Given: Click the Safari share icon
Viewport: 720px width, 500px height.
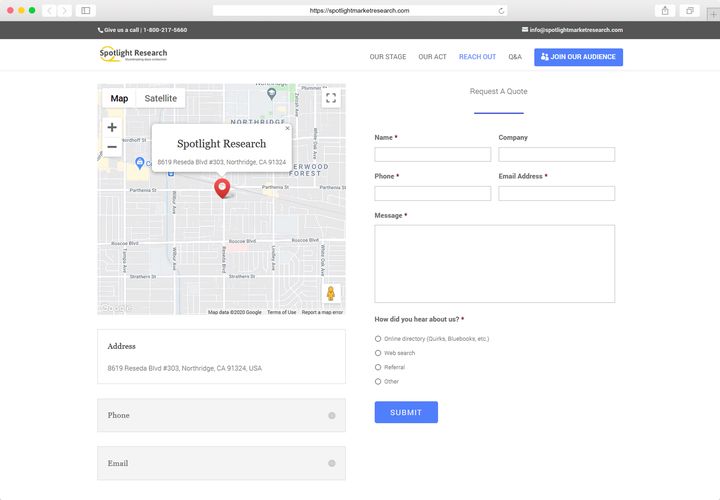Looking at the screenshot, I should click(665, 10).
